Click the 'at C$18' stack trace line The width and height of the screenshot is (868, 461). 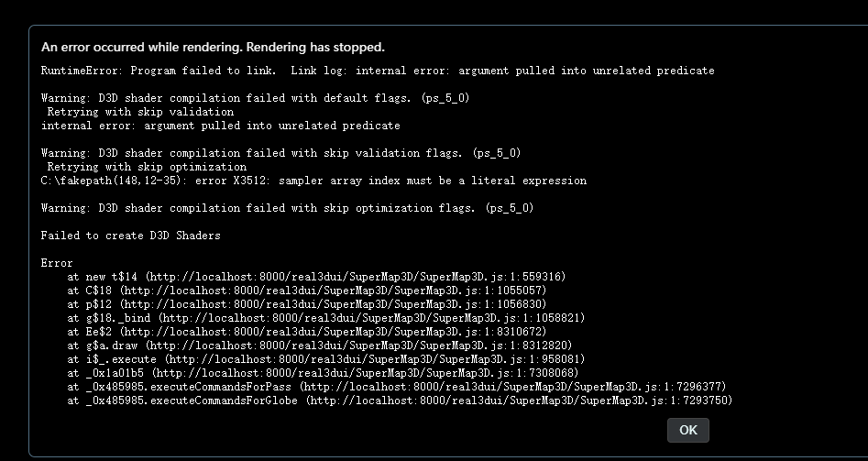coord(307,291)
